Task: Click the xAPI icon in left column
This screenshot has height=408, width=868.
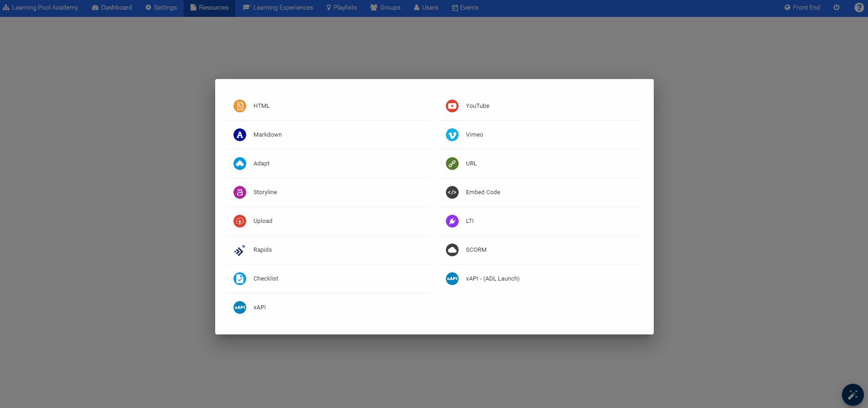Action: [x=240, y=307]
